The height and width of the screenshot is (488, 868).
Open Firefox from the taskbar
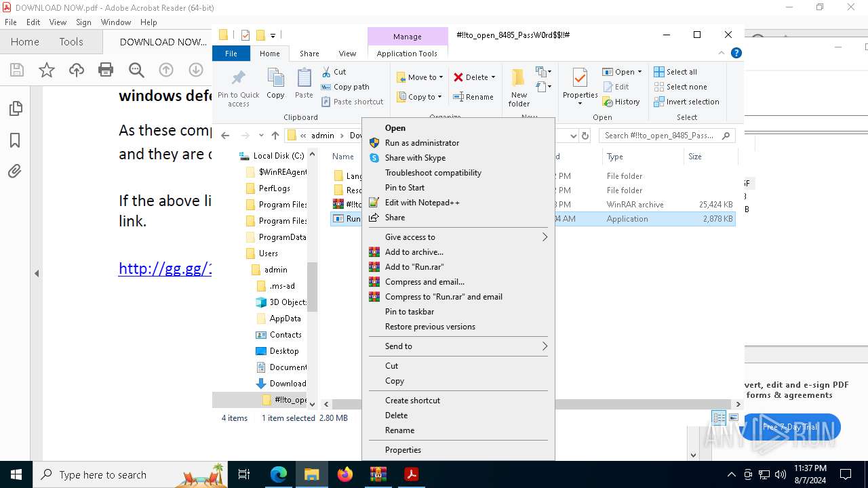[345, 474]
